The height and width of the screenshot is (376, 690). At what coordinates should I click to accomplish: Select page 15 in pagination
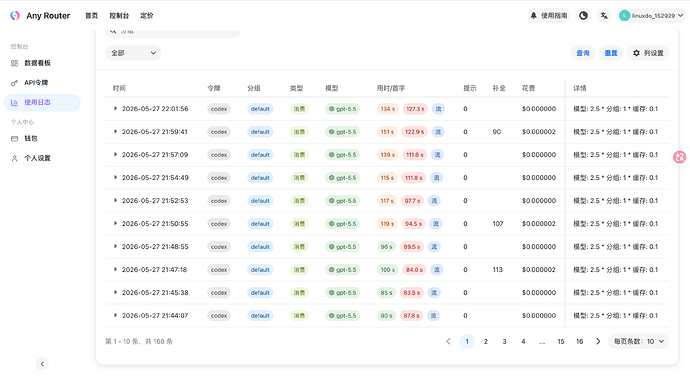pyautogui.click(x=561, y=341)
